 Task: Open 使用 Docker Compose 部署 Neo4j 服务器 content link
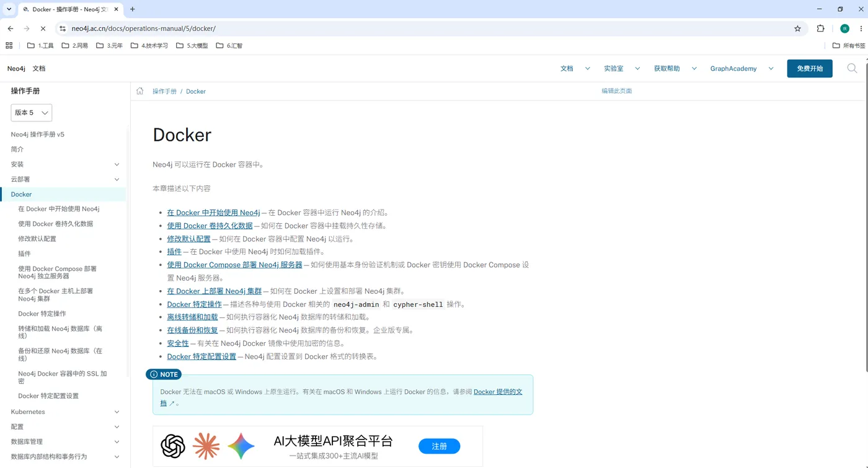(234, 265)
